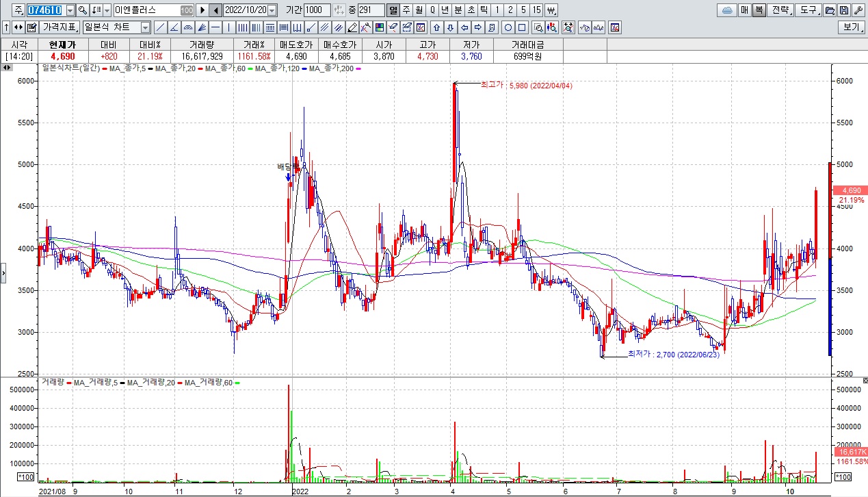Screen dimensions: 868x497
Task: Select the 15 interval button
Action: coord(537,10)
